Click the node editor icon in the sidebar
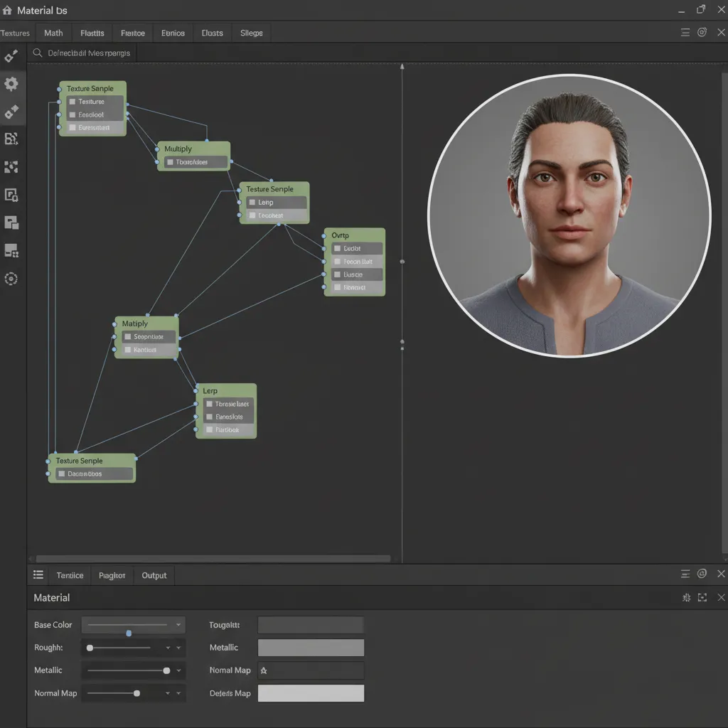The width and height of the screenshot is (728, 728). pyautogui.click(x=11, y=139)
